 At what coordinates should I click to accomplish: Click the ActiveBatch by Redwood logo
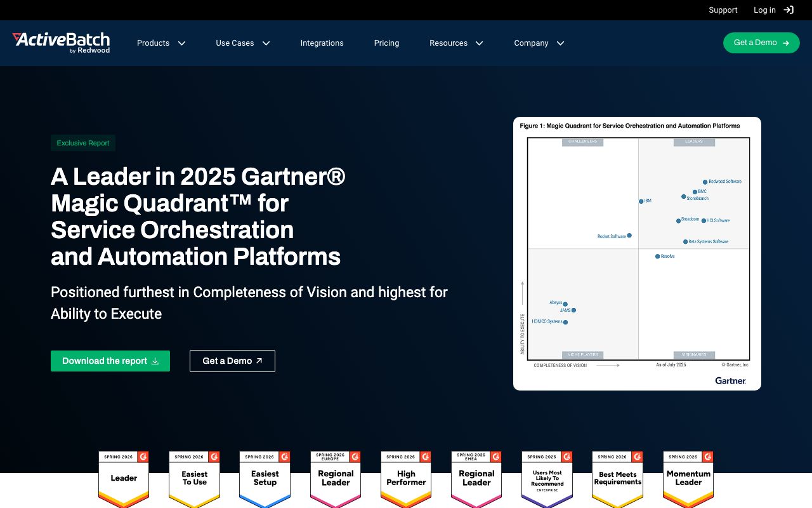pyautogui.click(x=61, y=43)
